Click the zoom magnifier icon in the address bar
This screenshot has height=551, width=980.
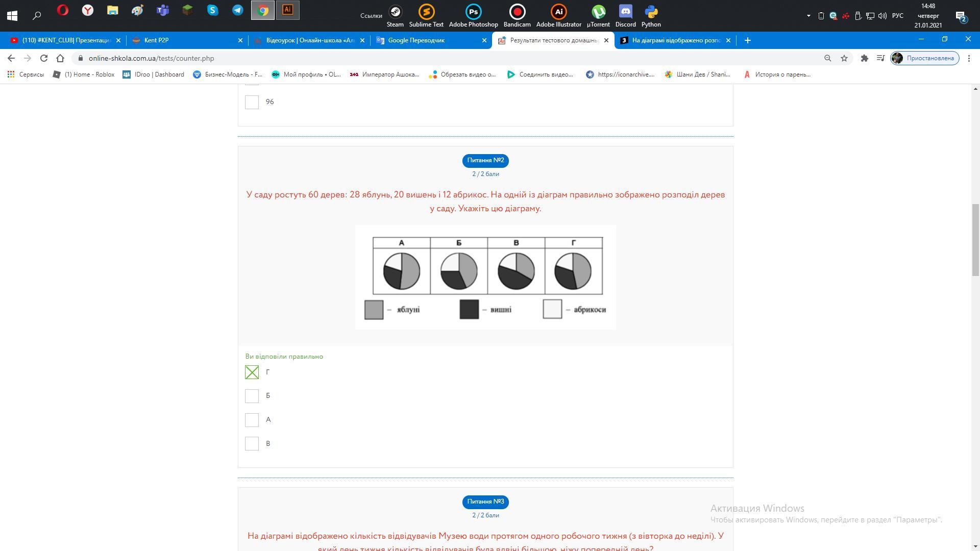(828, 58)
